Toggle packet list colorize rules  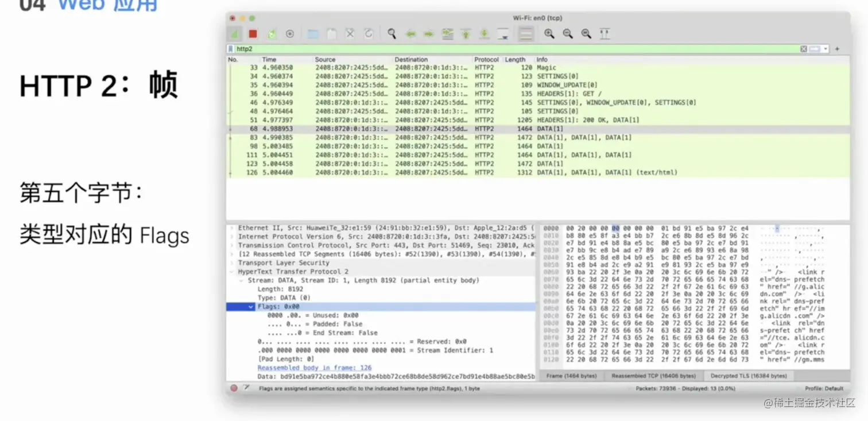pos(525,34)
